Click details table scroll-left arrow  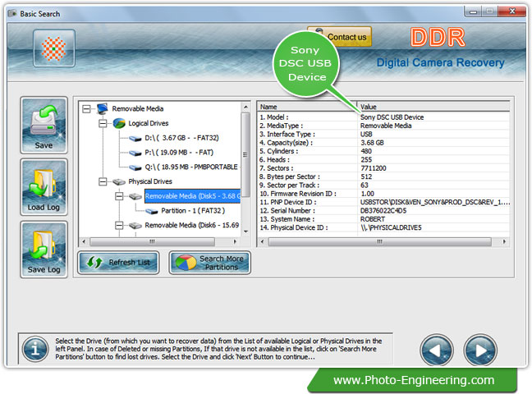click(x=262, y=241)
